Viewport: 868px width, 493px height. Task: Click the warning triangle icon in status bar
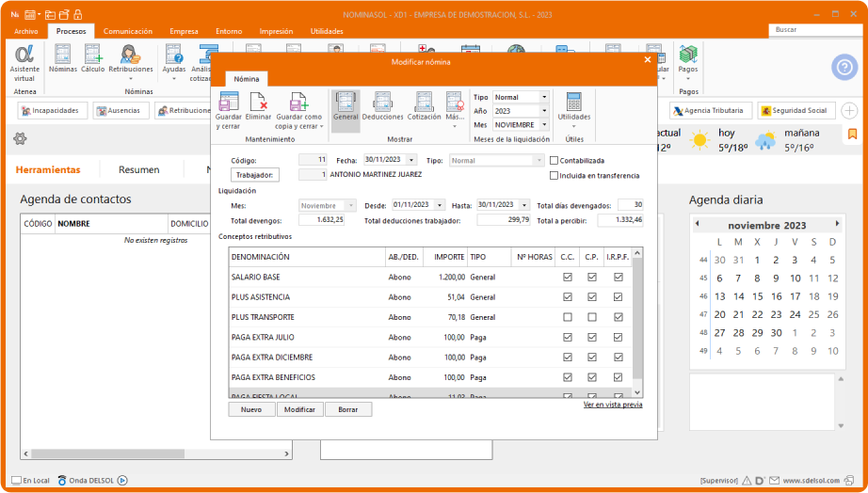747,480
